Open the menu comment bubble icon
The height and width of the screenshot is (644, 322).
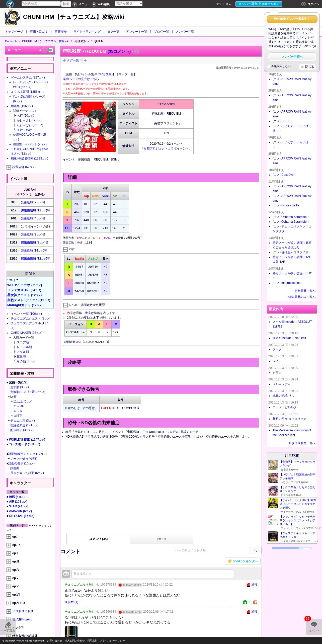pos(51,50)
